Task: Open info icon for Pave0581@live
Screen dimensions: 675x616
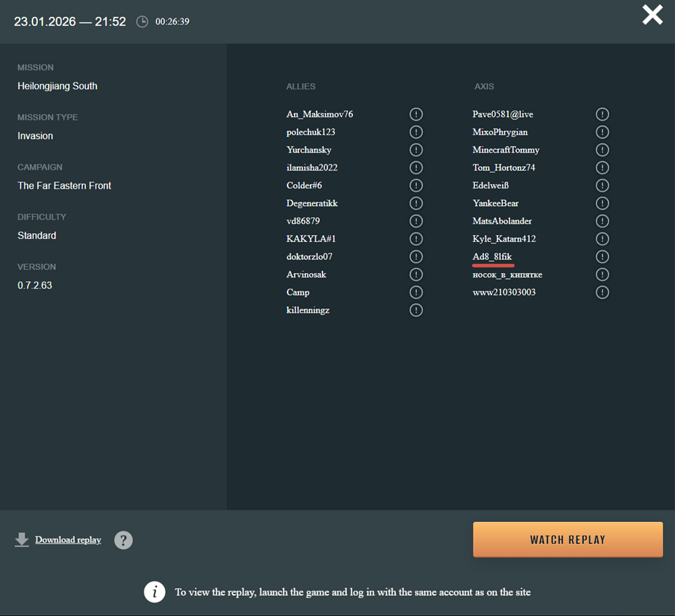Action: [602, 114]
